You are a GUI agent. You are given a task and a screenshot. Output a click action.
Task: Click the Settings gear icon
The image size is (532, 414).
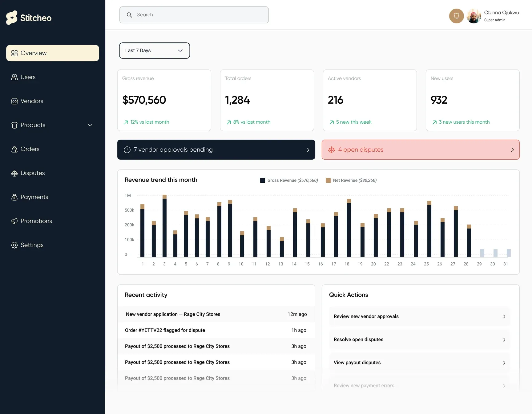[14, 245]
